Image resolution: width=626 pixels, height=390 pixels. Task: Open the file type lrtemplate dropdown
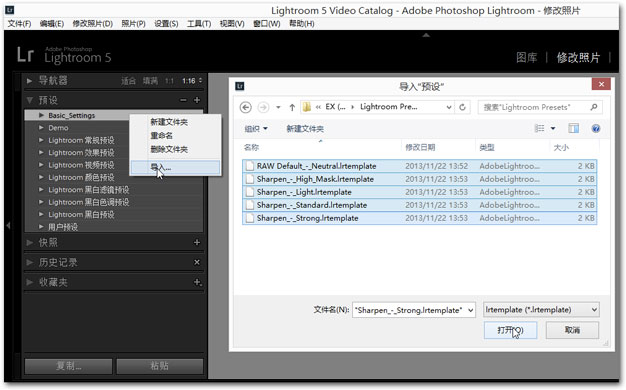(541, 310)
